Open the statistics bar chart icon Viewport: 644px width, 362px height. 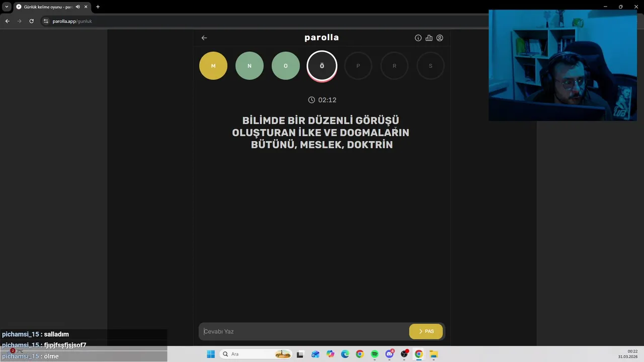tap(429, 38)
